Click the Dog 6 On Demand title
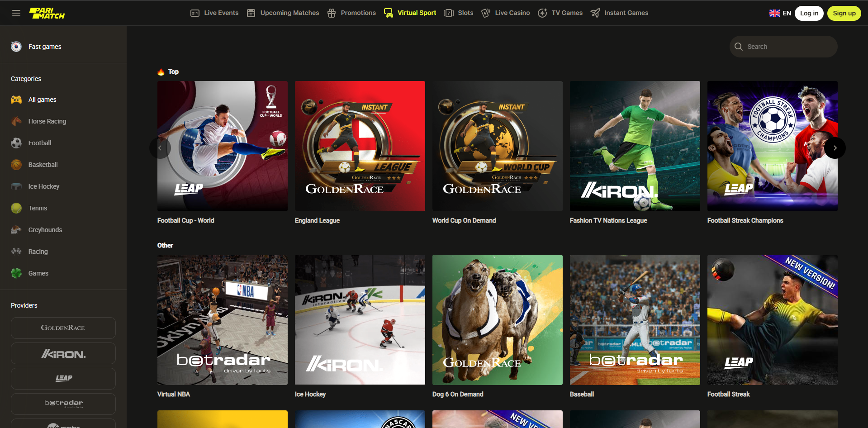 point(458,394)
